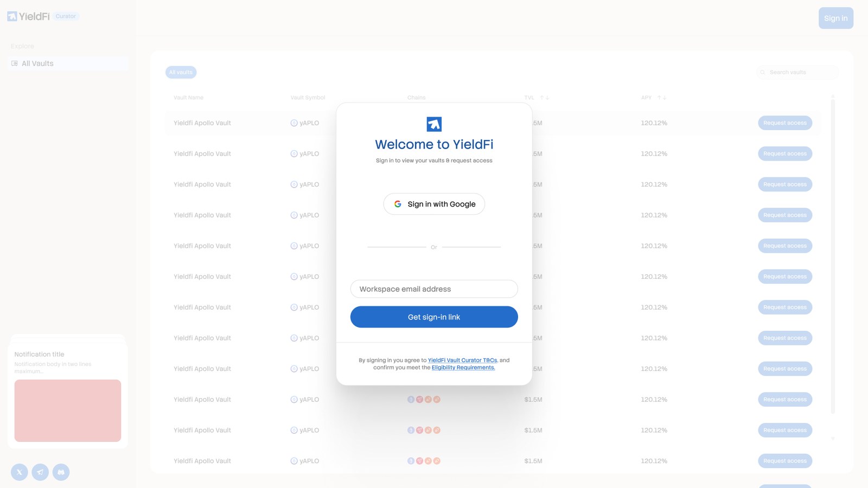The height and width of the screenshot is (488, 868).
Task: Open the Eligibility Requirements link
Action: [x=463, y=368]
